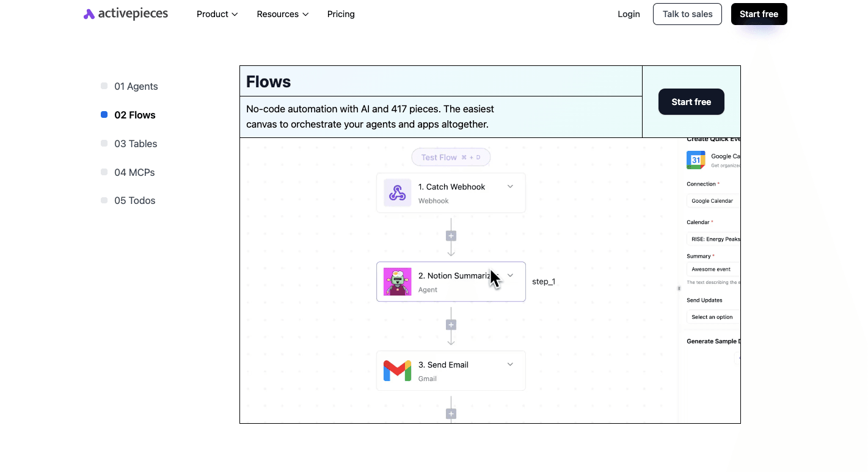Open the Resources menu
868x472 pixels.
(282, 14)
